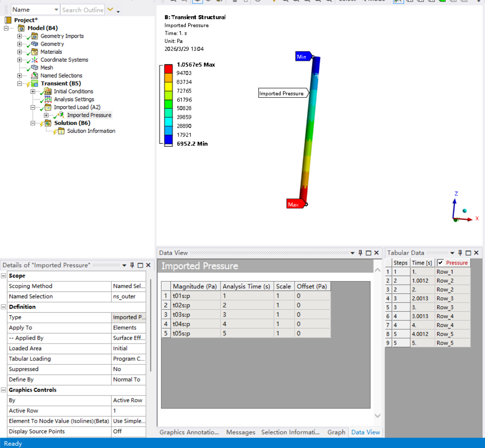Click the yellow legend color band
Viewport: 485px width, 448px height.
169,86
